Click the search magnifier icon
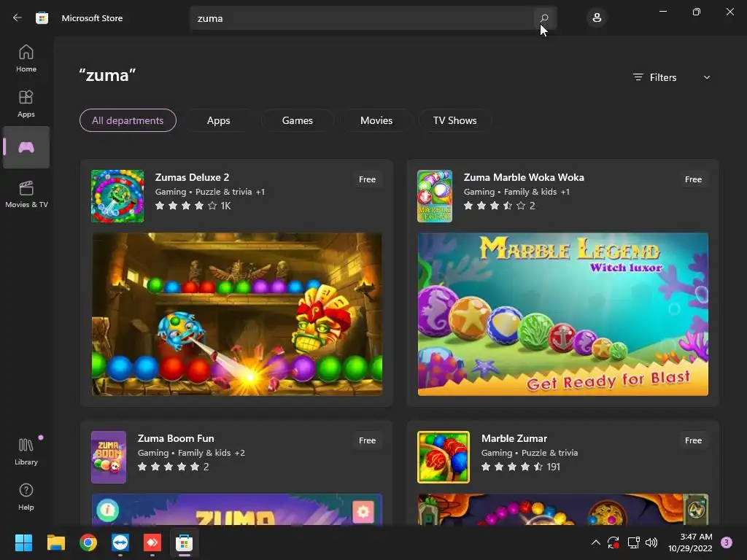This screenshot has width=747, height=560. (544, 18)
